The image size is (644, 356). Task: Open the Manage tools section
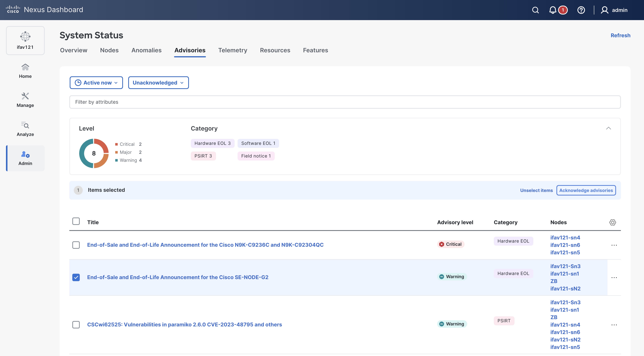pos(25,100)
